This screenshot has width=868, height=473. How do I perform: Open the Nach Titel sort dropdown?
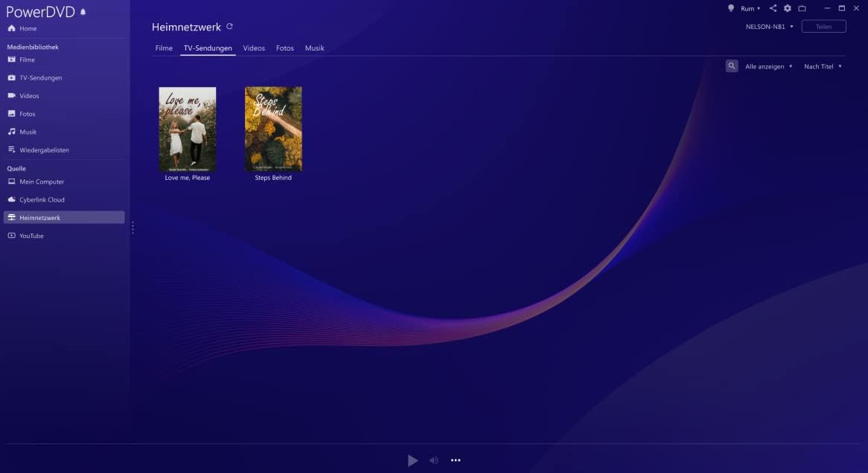click(x=823, y=67)
